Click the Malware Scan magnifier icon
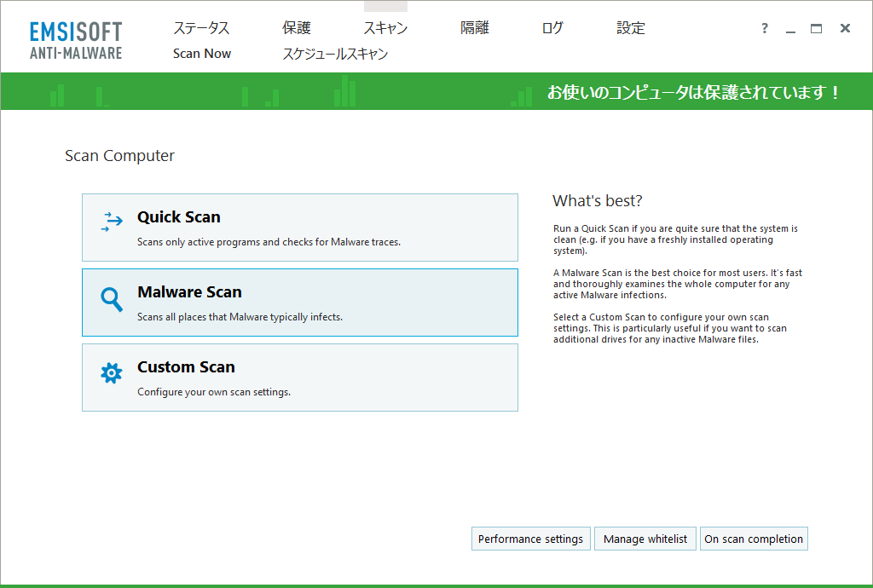Viewport: 873px width, 588px height. click(110, 298)
